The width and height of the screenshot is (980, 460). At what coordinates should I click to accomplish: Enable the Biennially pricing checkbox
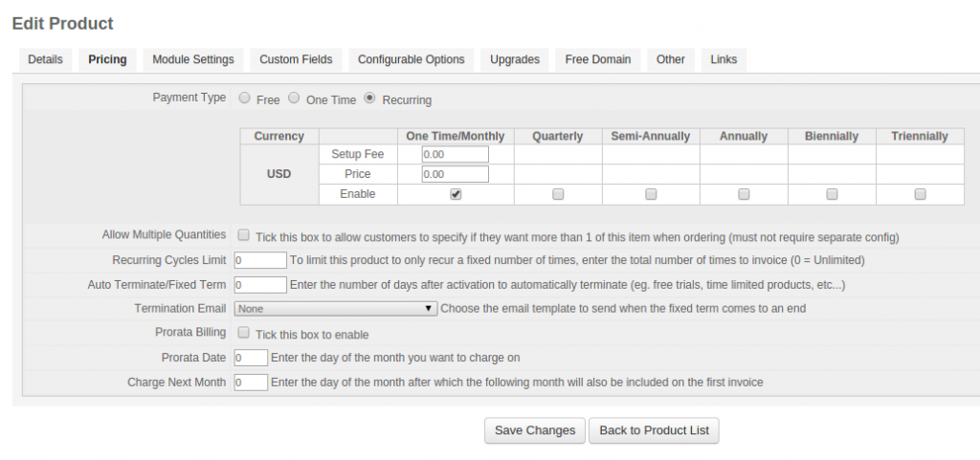[x=832, y=194]
